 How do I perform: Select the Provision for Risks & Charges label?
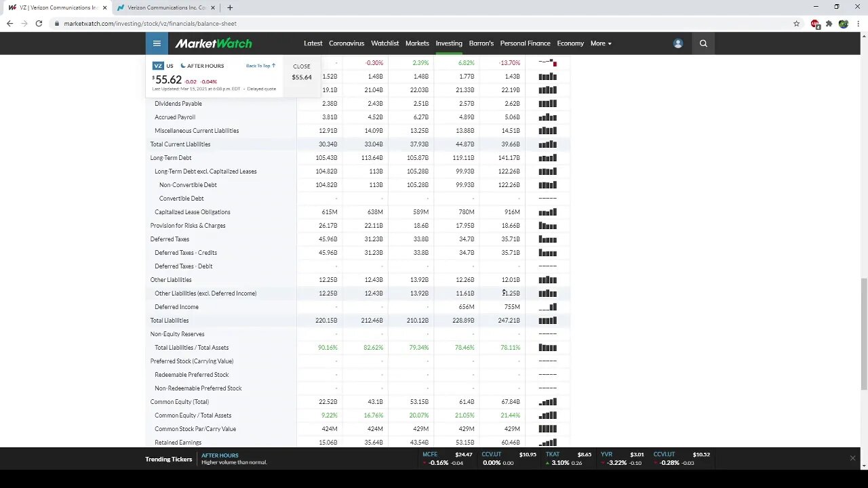[x=188, y=226]
